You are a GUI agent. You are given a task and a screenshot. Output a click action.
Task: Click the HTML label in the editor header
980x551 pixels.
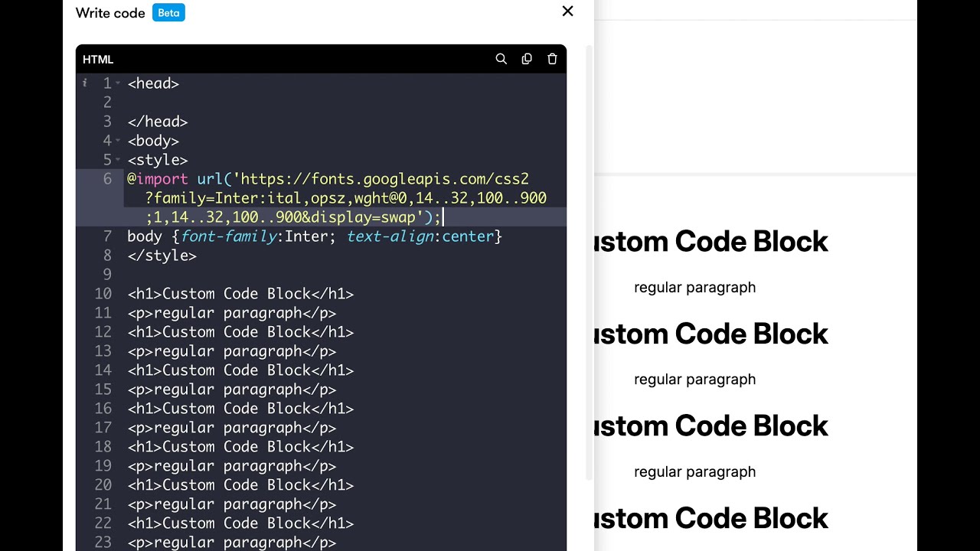(x=98, y=60)
